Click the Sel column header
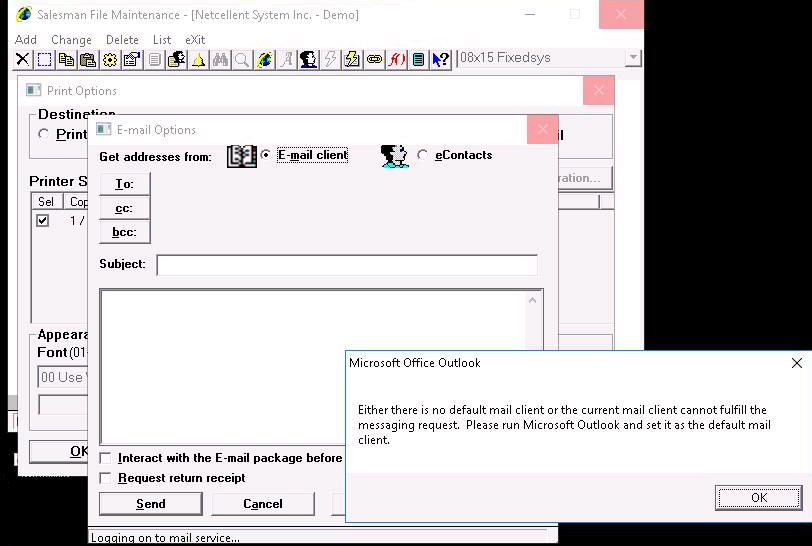The height and width of the screenshot is (546, 812). coord(47,202)
